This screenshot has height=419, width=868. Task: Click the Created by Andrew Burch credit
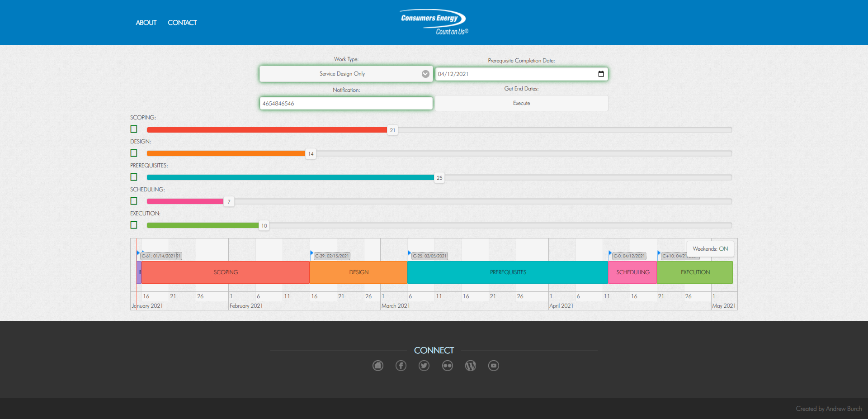coord(829,409)
